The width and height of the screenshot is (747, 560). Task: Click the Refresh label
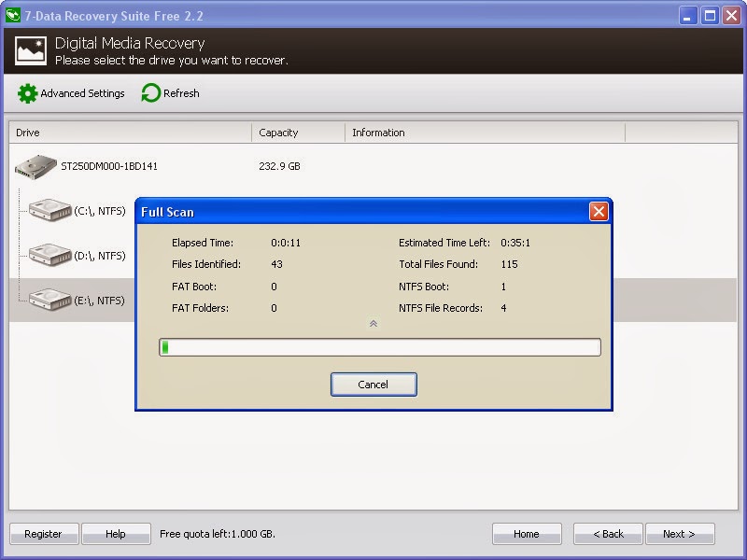point(181,93)
